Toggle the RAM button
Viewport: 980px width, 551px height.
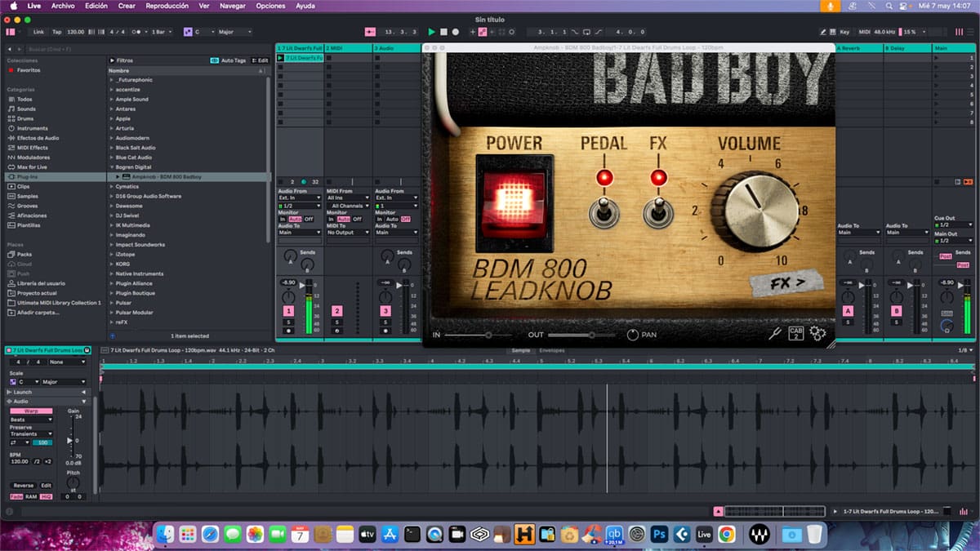[x=31, y=496]
